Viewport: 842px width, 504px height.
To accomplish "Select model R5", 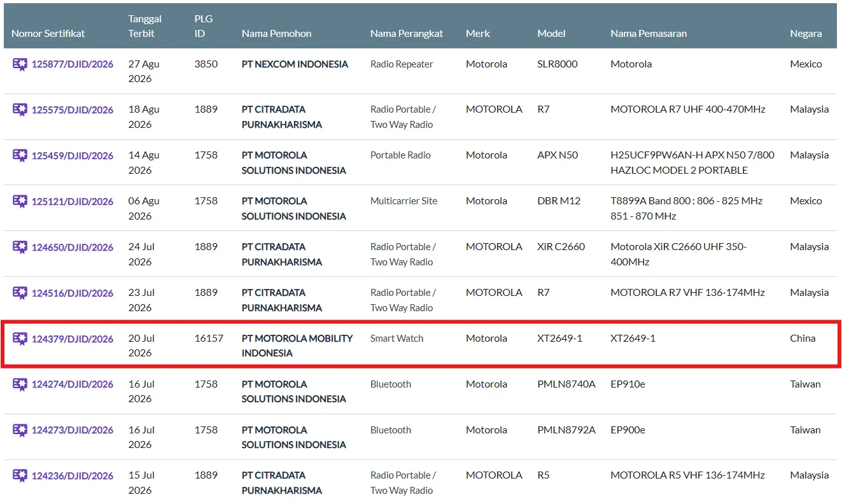I will coord(544,475).
